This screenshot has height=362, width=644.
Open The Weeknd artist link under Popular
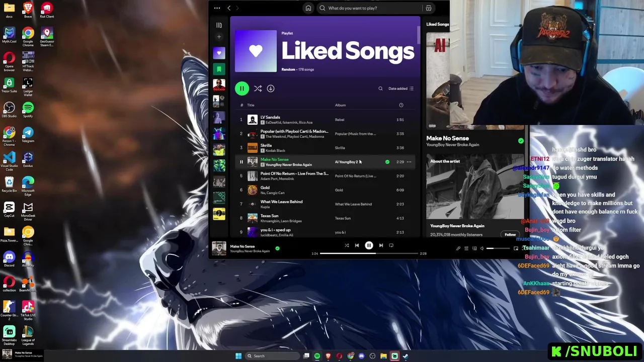tap(276, 137)
